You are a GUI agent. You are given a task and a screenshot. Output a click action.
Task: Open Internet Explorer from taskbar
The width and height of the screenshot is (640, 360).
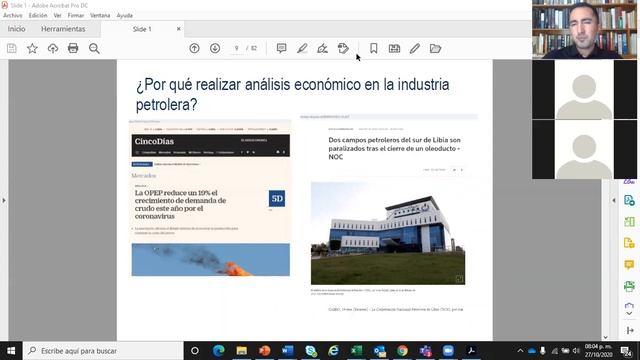(333, 351)
